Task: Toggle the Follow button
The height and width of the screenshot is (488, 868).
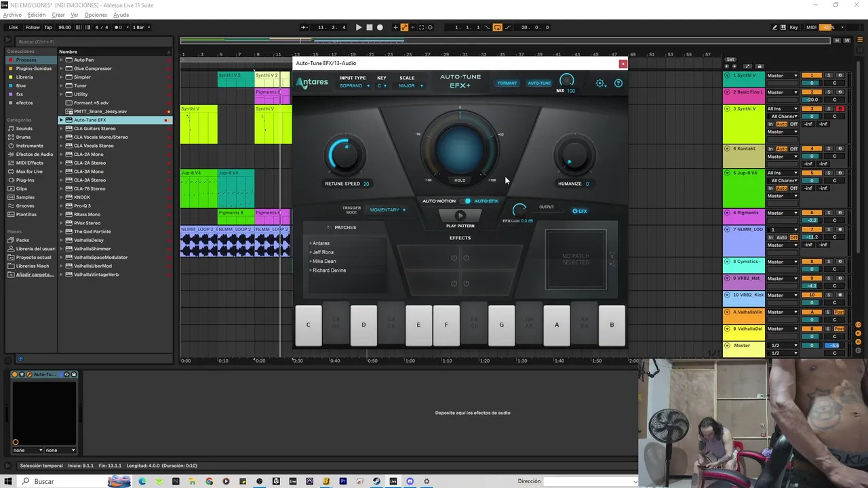Action: point(33,27)
